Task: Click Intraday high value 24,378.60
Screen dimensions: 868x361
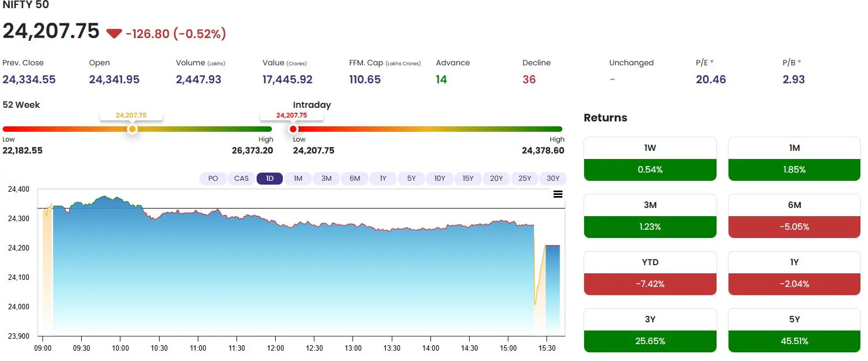Action: tap(543, 150)
